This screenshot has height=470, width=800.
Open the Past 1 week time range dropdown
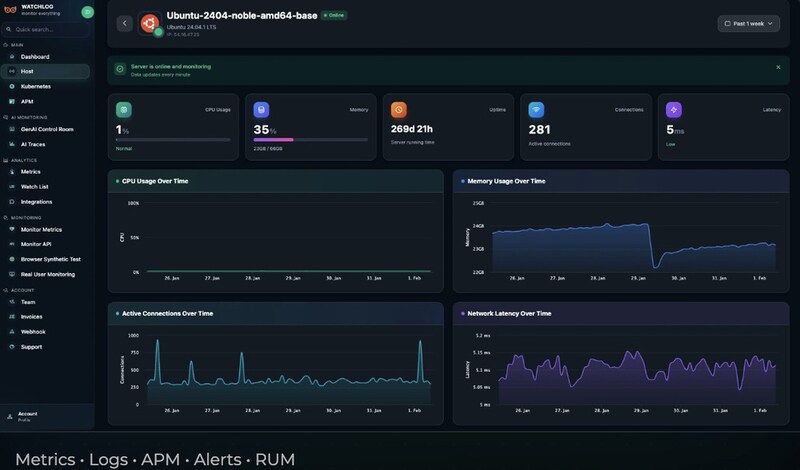[x=748, y=23]
